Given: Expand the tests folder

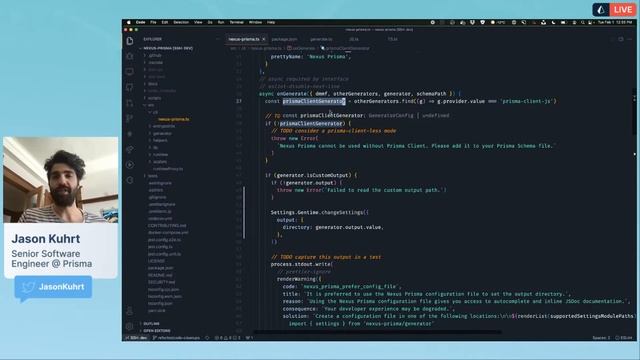Looking at the screenshot, I should tap(153, 176).
